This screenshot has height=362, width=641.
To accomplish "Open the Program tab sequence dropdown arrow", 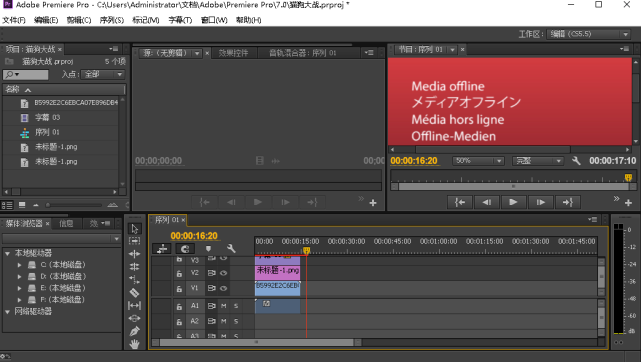I will click(x=452, y=49).
